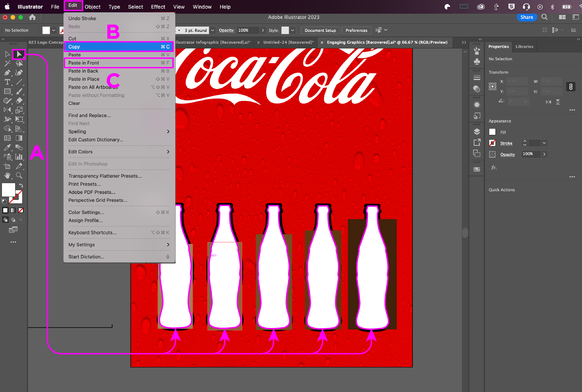Set fill to None in toolbar
The height and width of the screenshot is (392, 582).
coord(21,210)
